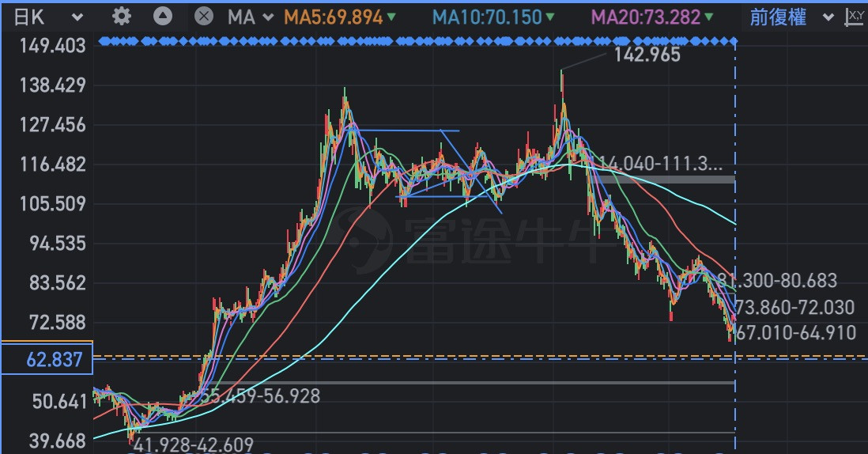Click the 127.456 price axis value

click(53, 125)
